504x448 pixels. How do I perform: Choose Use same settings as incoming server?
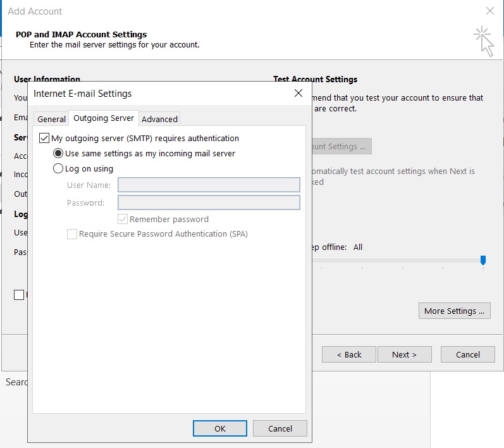coord(58,153)
